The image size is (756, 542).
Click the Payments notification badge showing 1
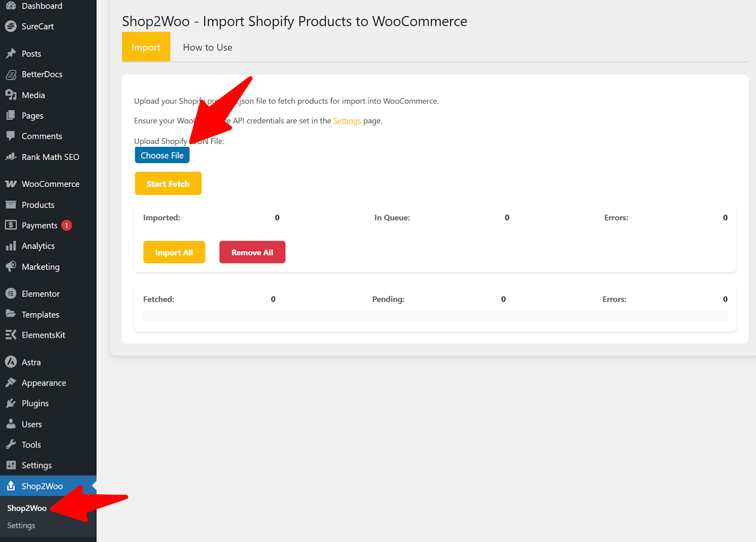[67, 226]
